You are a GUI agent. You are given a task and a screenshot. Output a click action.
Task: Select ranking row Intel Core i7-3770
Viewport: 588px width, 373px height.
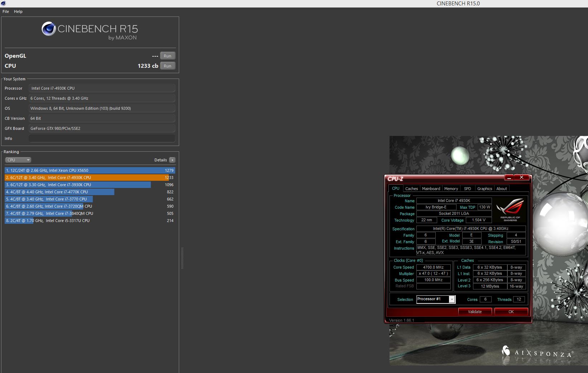pos(90,199)
